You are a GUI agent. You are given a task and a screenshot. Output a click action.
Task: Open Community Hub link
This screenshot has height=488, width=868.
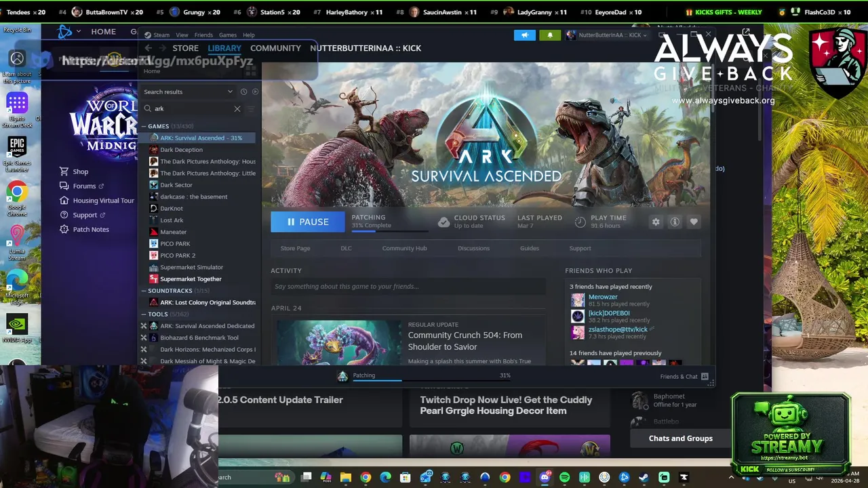point(404,248)
